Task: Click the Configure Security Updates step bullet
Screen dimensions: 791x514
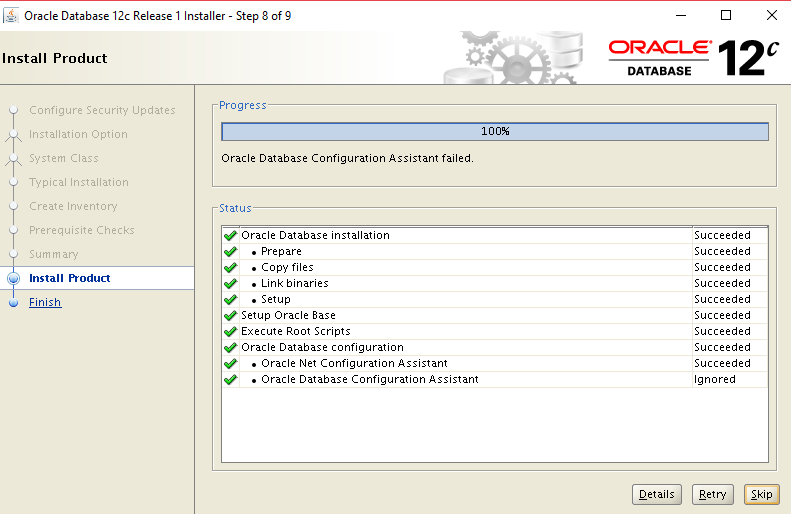Action: (x=14, y=110)
